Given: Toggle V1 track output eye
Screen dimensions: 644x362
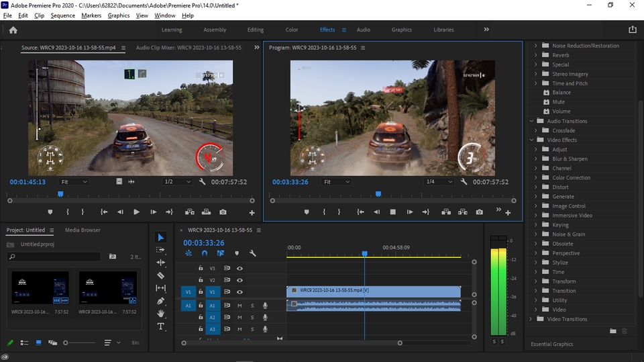Looking at the screenshot, I should (x=240, y=292).
